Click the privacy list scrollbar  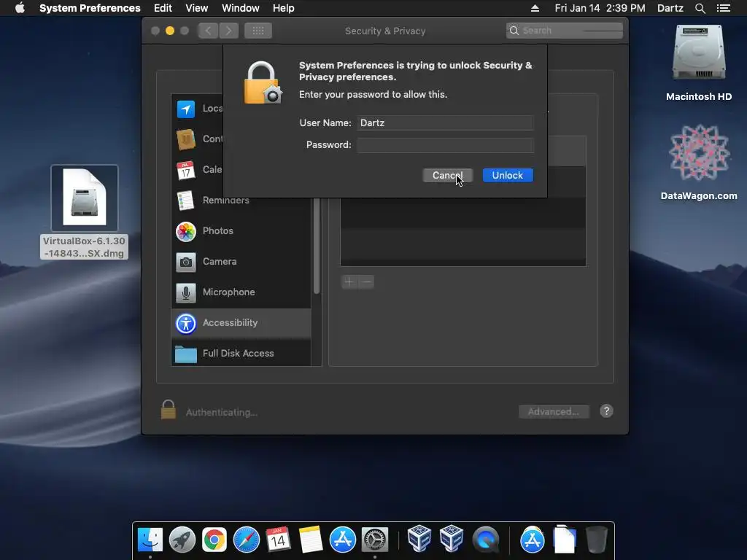click(x=317, y=246)
